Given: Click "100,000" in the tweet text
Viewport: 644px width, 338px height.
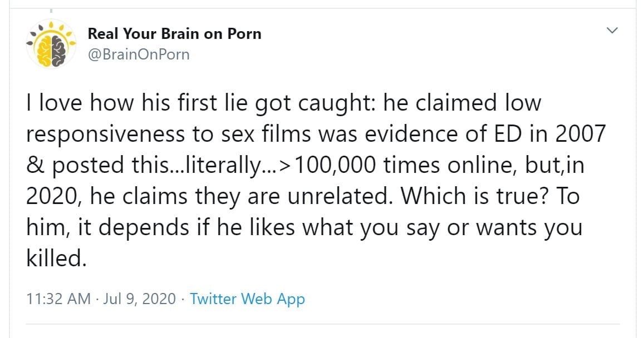Looking at the screenshot, I should click(327, 166).
